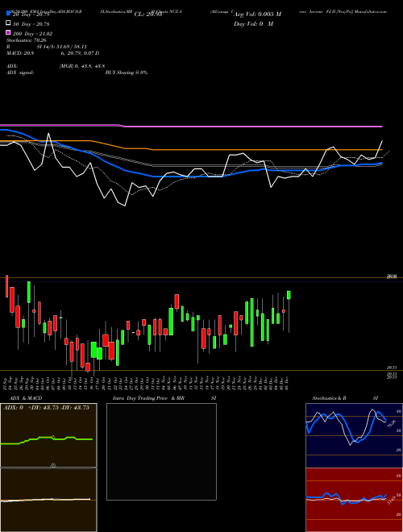Click the 'Day Vol: 0 M' label
Screen dimensions: 403x532
pyautogui.click(x=253, y=23)
